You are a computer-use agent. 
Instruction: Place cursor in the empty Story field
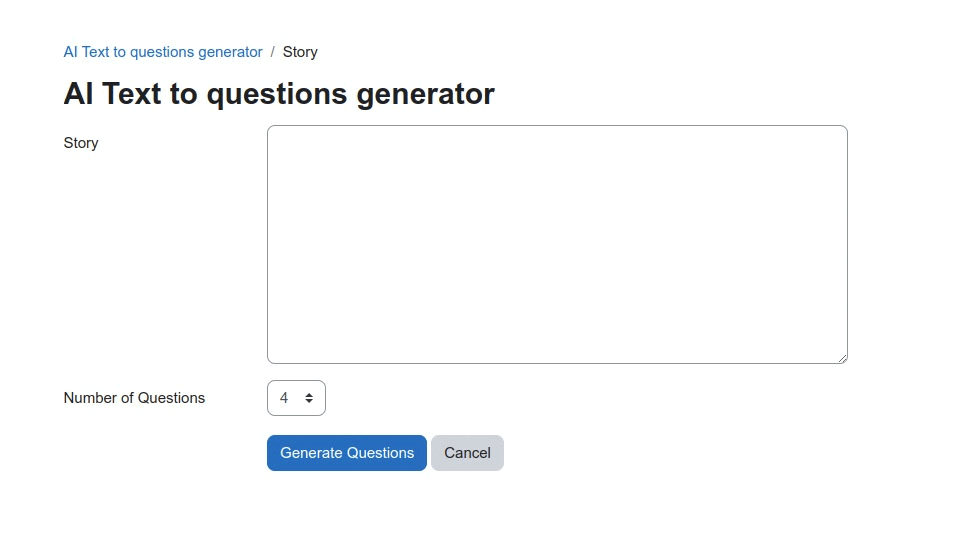[x=557, y=244]
